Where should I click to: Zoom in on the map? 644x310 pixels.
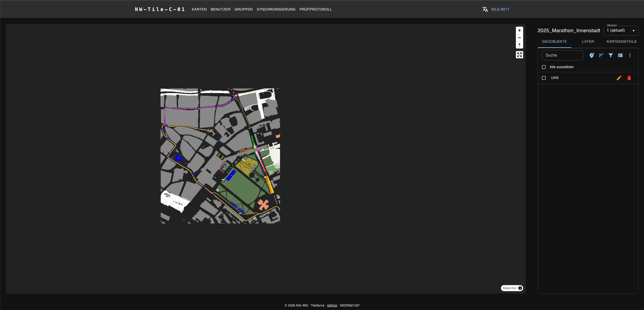[519, 30]
